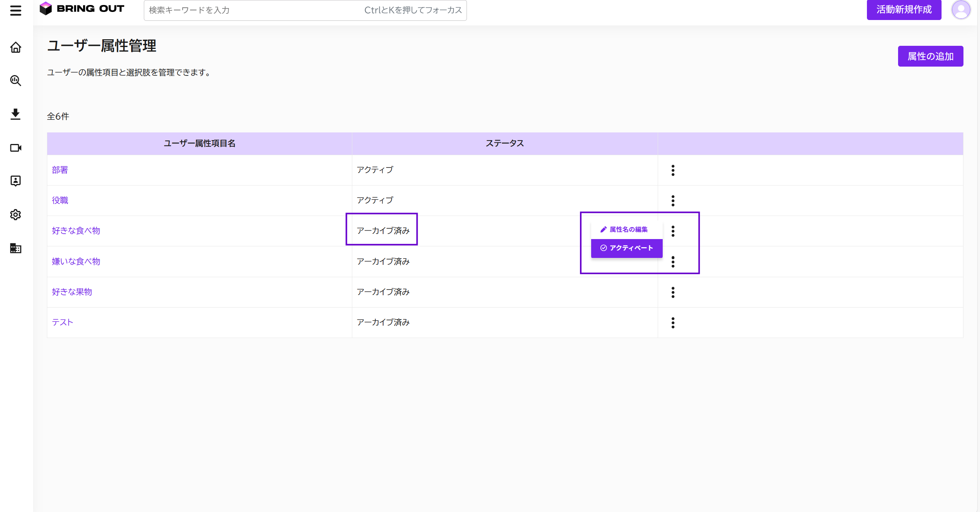
Task: Click the 属性の追加 button
Action: pos(930,56)
